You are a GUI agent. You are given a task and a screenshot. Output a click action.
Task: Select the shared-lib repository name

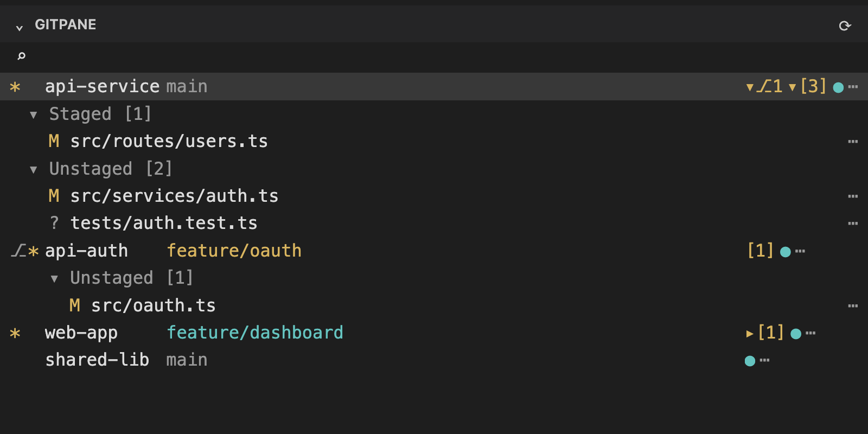tap(97, 360)
